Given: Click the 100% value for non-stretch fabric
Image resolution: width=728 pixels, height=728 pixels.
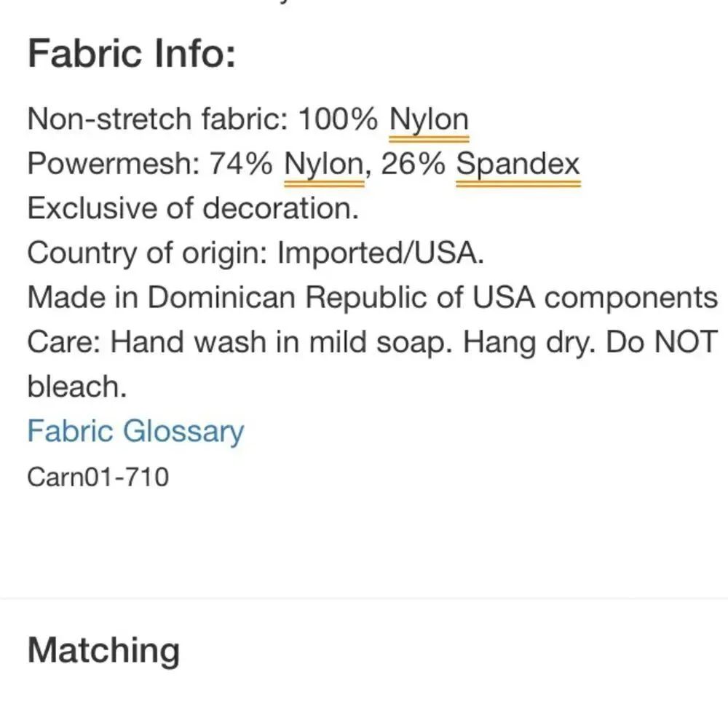Looking at the screenshot, I should (x=338, y=119).
